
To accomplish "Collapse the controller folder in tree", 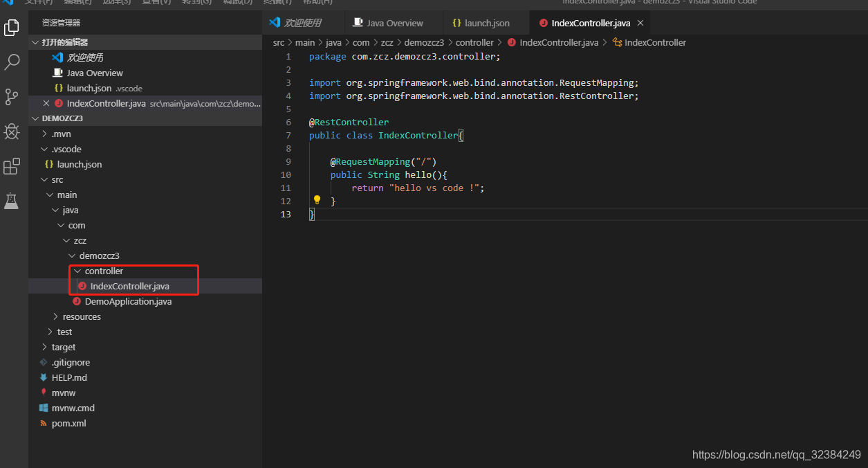I will 145,271.
